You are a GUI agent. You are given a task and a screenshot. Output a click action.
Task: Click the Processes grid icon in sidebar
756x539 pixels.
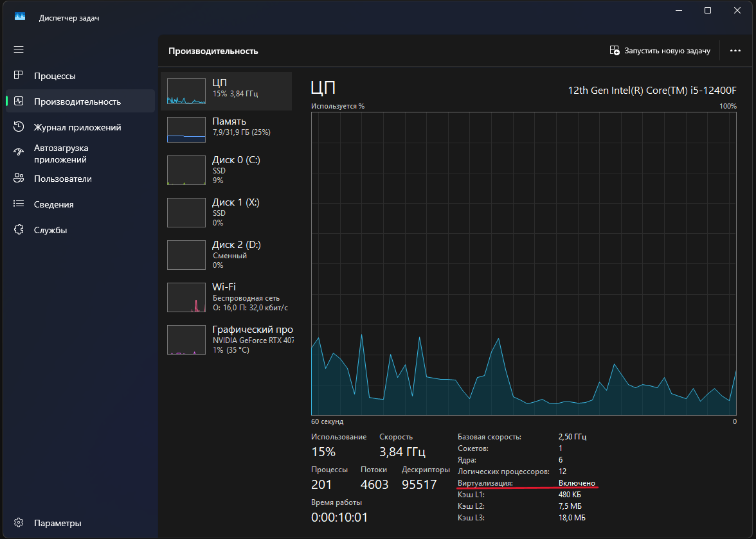pyautogui.click(x=18, y=75)
